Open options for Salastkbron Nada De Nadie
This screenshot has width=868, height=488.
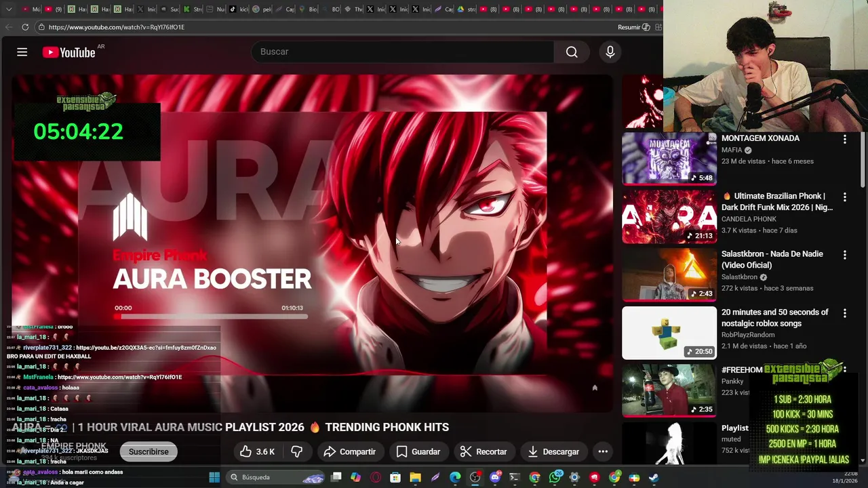[844, 255]
